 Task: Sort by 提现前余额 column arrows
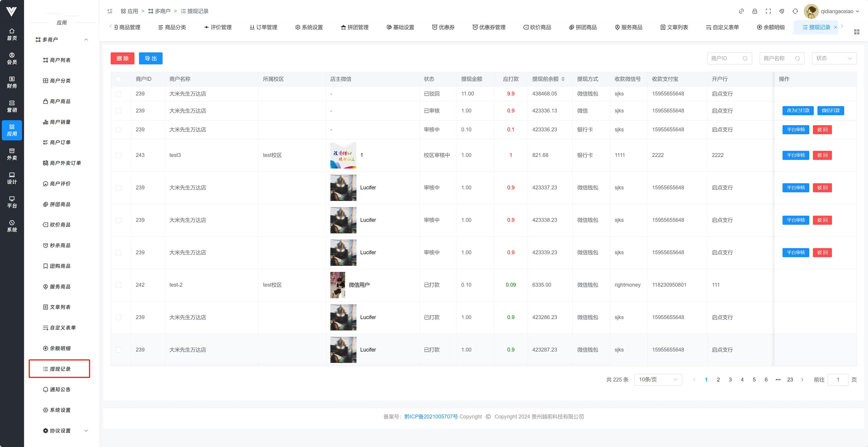pos(563,79)
